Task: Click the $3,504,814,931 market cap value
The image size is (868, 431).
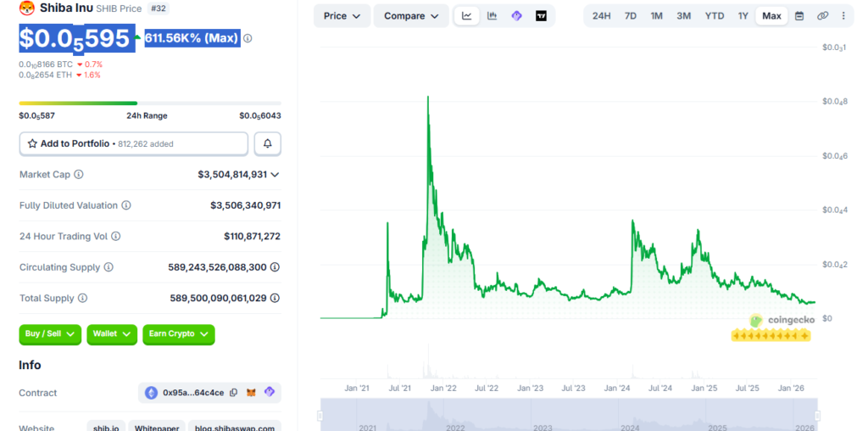Action: tap(232, 175)
